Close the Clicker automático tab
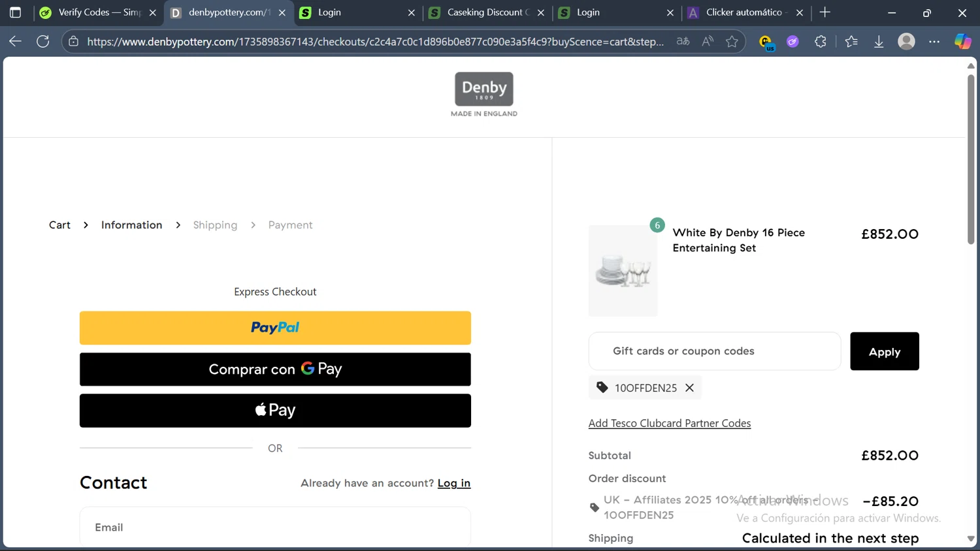Viewport: 980px width, 551px height. coord(800,12)
